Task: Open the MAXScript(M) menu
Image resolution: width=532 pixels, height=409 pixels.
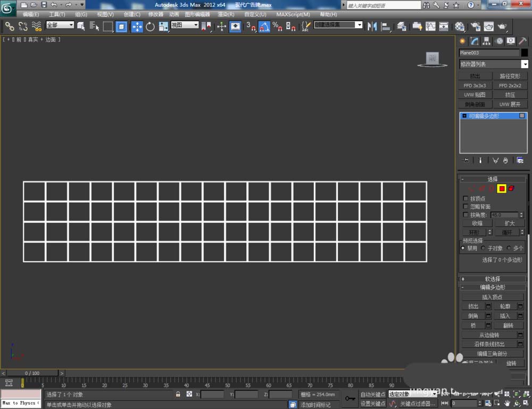Action: [x=293, y=14]
